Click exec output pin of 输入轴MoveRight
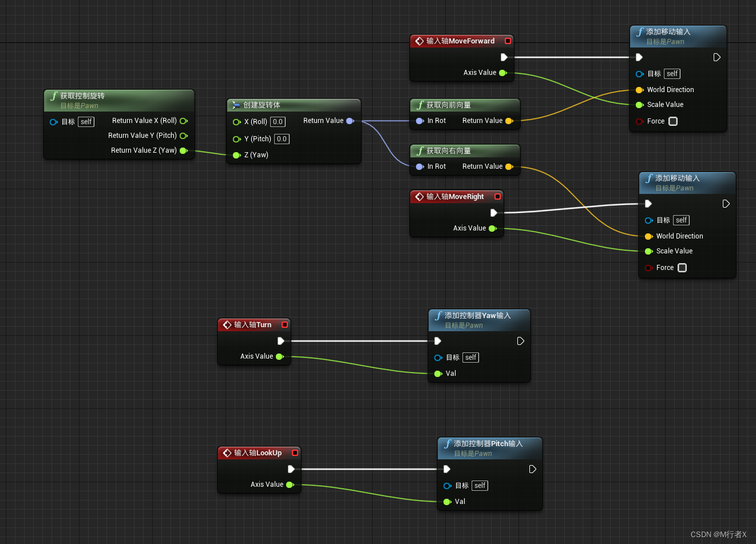 pyautogui.click(x=494, y=213)
